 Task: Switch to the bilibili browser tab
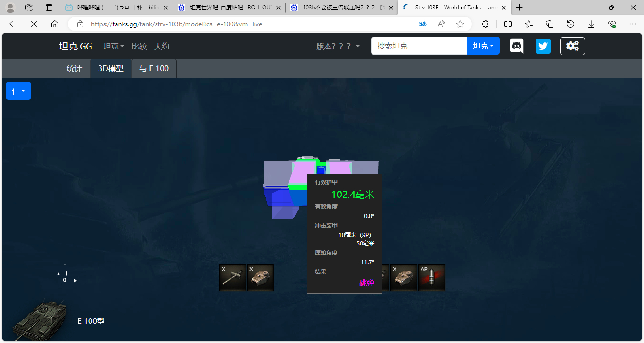point(116,8)
